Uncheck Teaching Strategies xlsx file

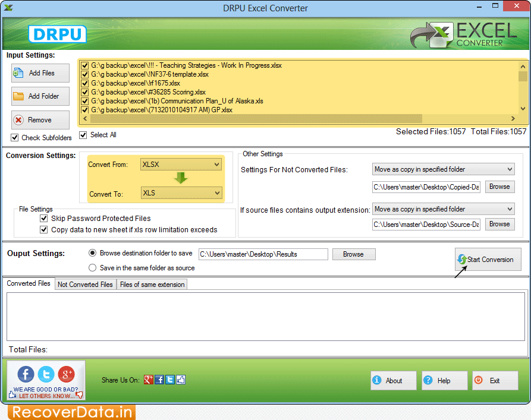(84, 65)
